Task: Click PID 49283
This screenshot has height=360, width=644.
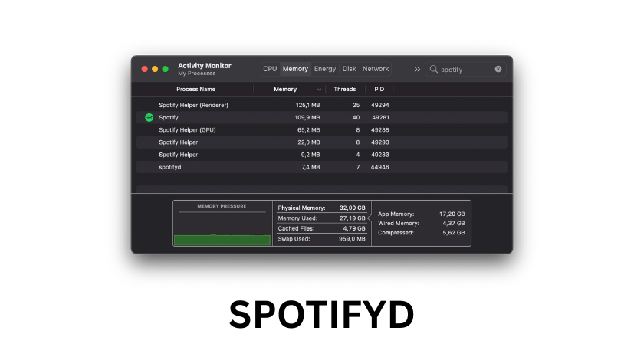Action: 380,155
